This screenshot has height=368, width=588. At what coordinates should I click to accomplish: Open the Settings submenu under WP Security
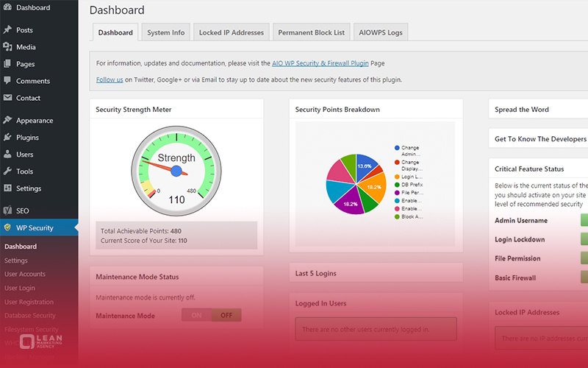pyautogui.click(x=15, y=261)
